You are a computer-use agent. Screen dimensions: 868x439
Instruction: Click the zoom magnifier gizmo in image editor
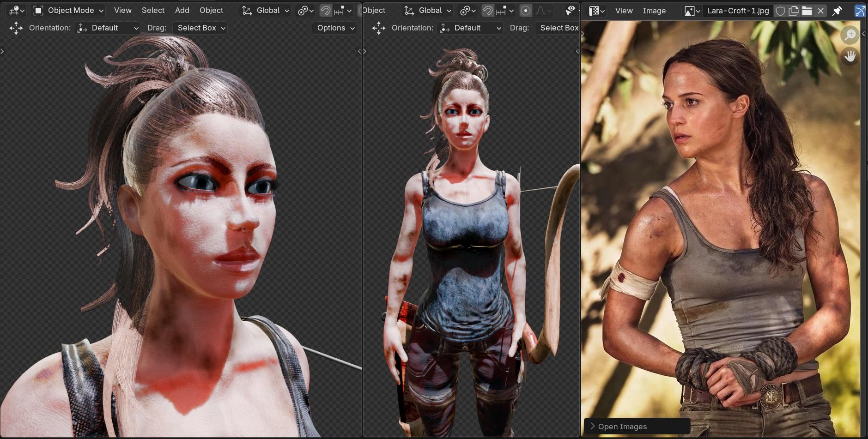point(850,35)
